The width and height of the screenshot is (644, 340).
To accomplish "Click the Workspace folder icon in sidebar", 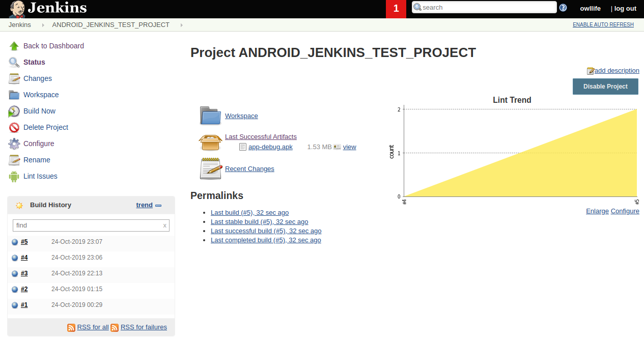I will tap(14, 95).
